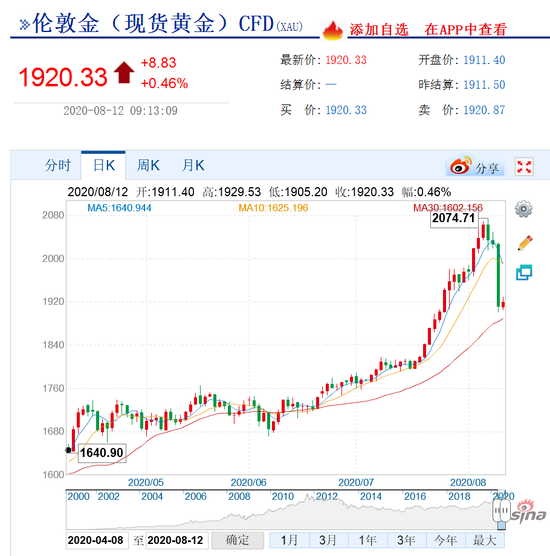Click the +8.83 price change value
Screen dimensions: 550x556
point(159,63)
